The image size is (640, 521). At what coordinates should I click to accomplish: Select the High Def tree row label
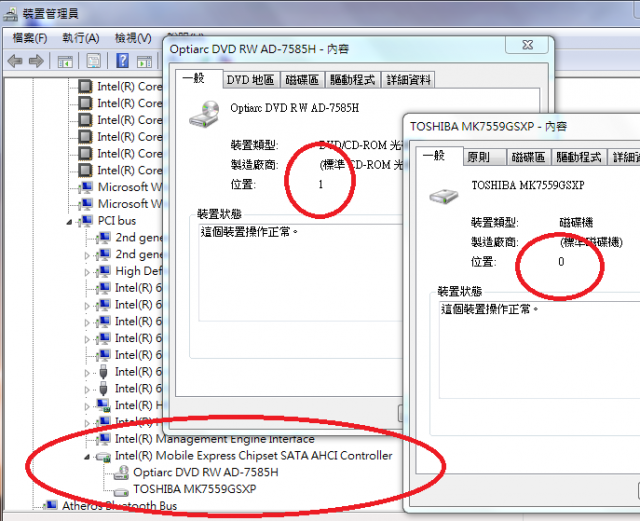click(139, 271)
